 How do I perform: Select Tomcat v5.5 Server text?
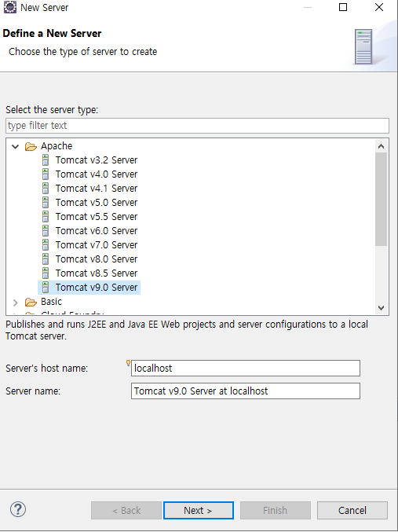97,216
